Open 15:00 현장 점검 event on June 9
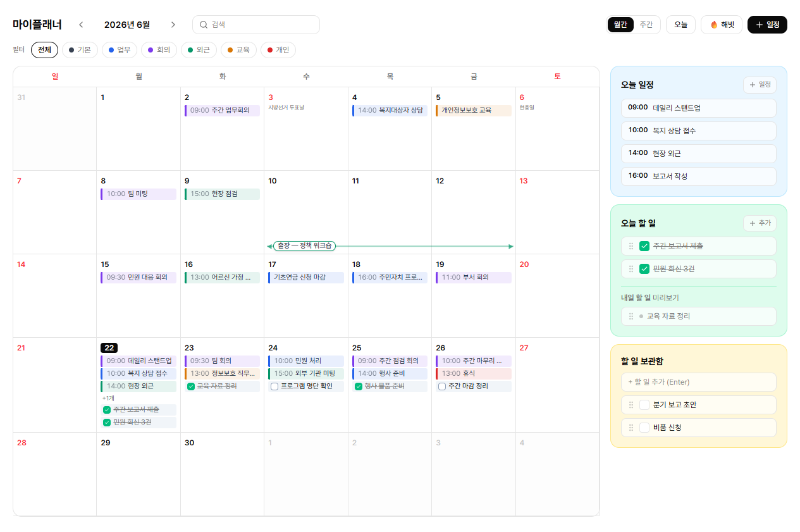 click(222, 194)
